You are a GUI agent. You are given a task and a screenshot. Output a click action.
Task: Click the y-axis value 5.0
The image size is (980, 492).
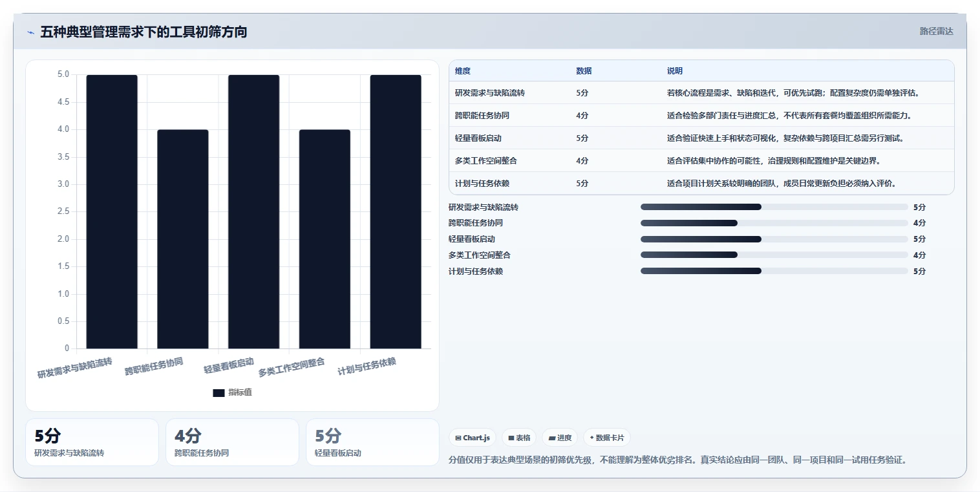63,74
